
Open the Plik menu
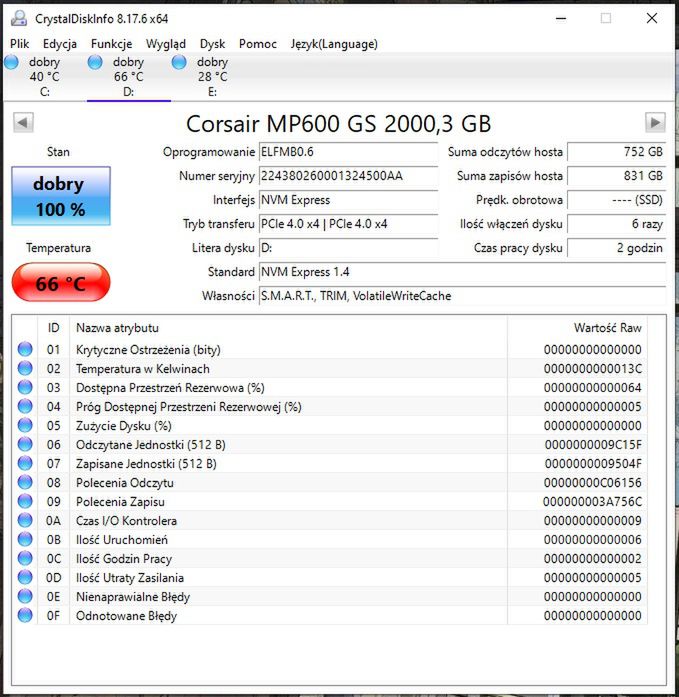[x=20, y=44]
